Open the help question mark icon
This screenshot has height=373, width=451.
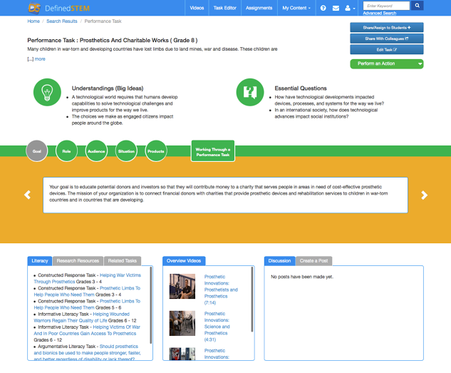pos(323,8)
